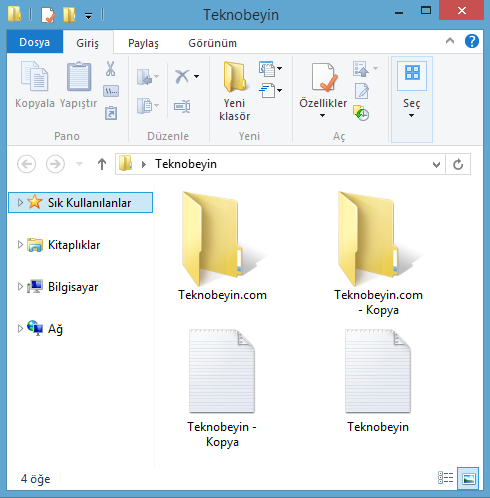Select the Teknobeyin text file
Image resolution: width=490 pixels, height=498 pixels.
click(378, 380)
